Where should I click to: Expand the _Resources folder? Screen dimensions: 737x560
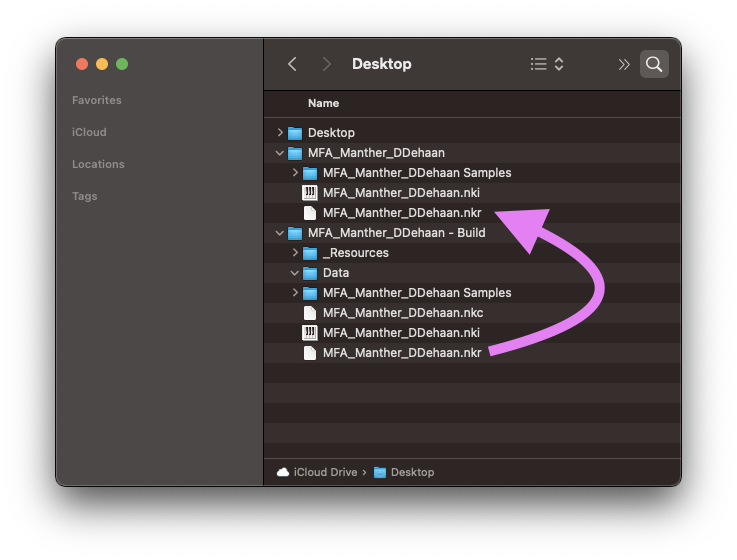[x=295, y=253]
